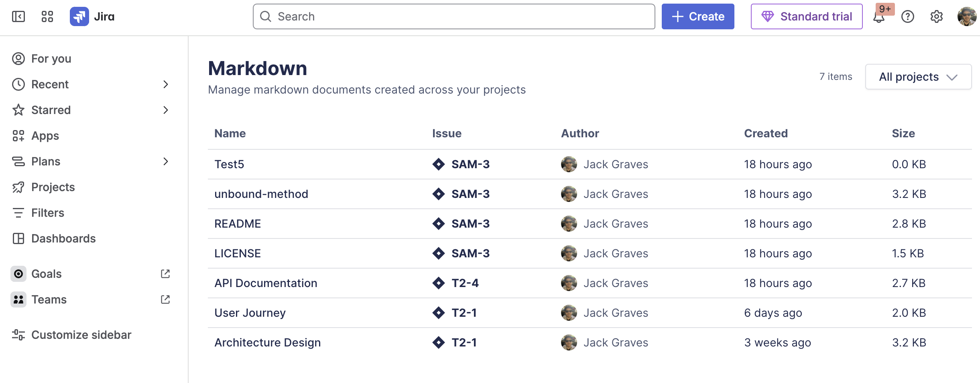
Task: Click the Jira logo icon
Action: (x=79, y=16)
